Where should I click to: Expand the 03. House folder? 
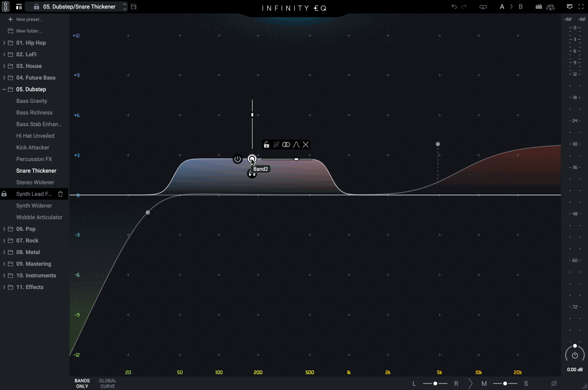pyautogui.click(x=4, y=66)
